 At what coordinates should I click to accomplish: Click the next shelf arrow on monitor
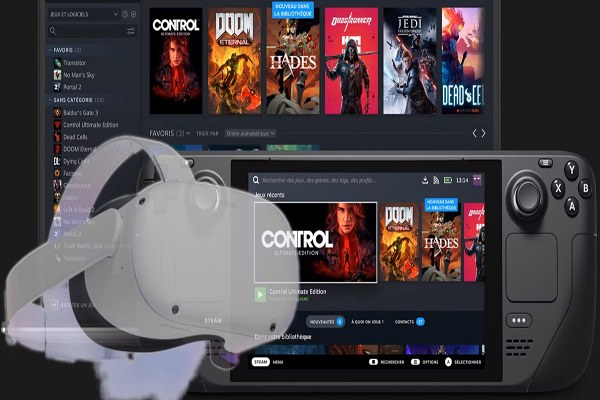[484, 133]
